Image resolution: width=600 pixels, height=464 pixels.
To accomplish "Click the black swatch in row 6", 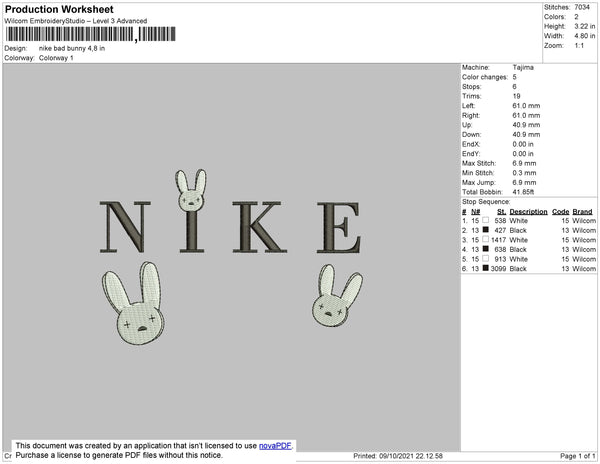I will click(486, 268).
